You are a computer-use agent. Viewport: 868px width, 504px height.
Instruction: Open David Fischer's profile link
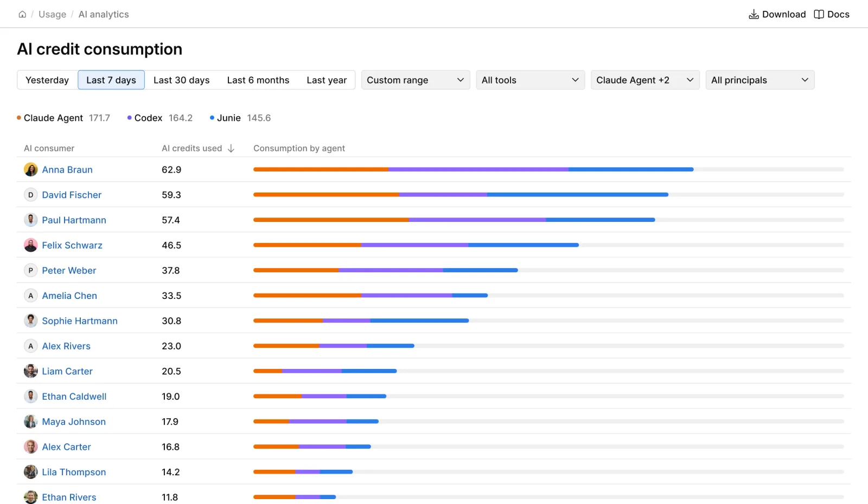coord(72,195)
